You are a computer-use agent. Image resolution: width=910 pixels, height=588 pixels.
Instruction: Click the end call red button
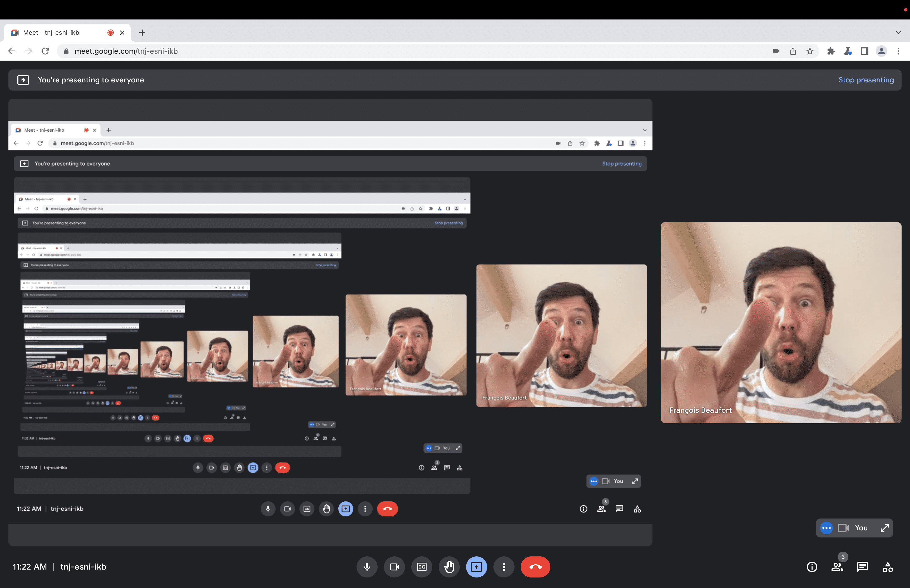(535, 567)
